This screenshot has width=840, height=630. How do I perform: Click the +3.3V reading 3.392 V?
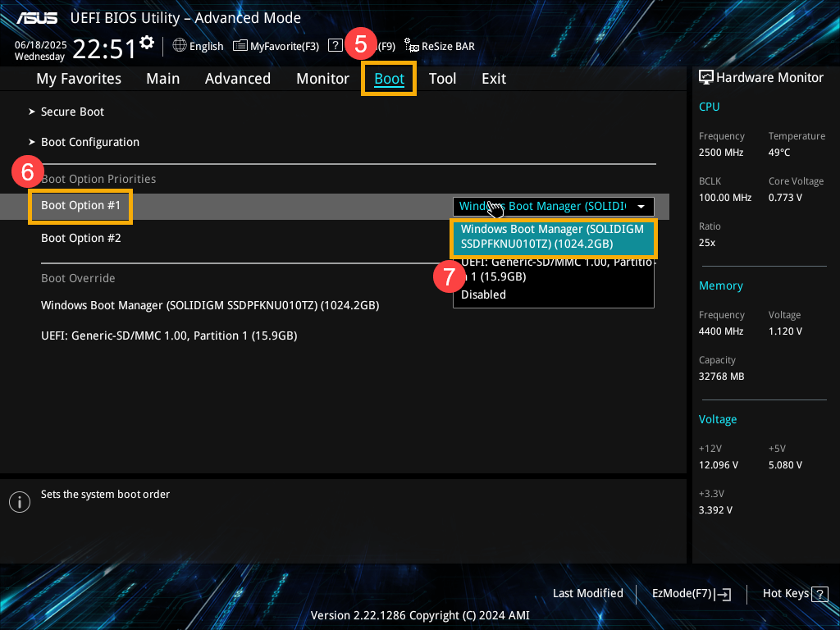[715, 510]
